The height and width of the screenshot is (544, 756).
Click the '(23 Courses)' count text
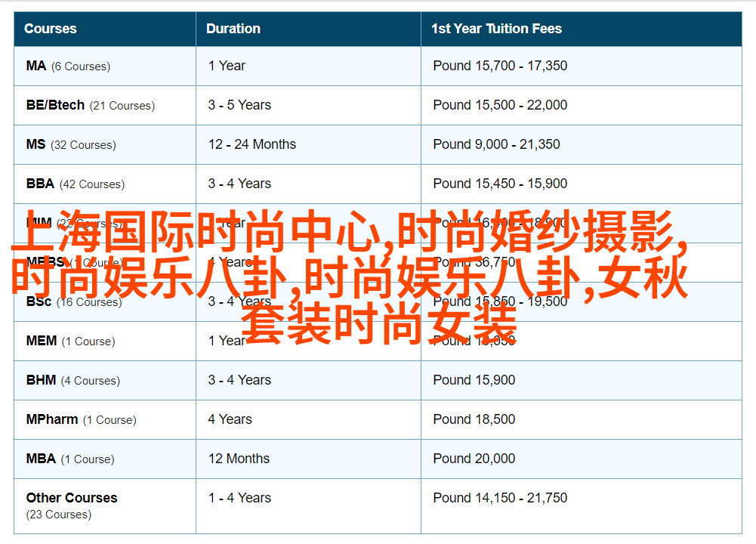59,515
